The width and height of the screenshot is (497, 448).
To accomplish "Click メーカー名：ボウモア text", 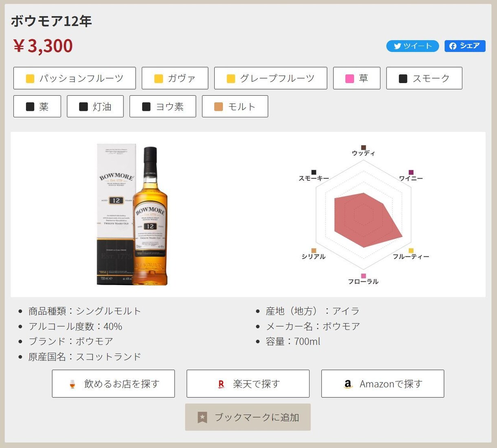I will [x=313, y=326].
